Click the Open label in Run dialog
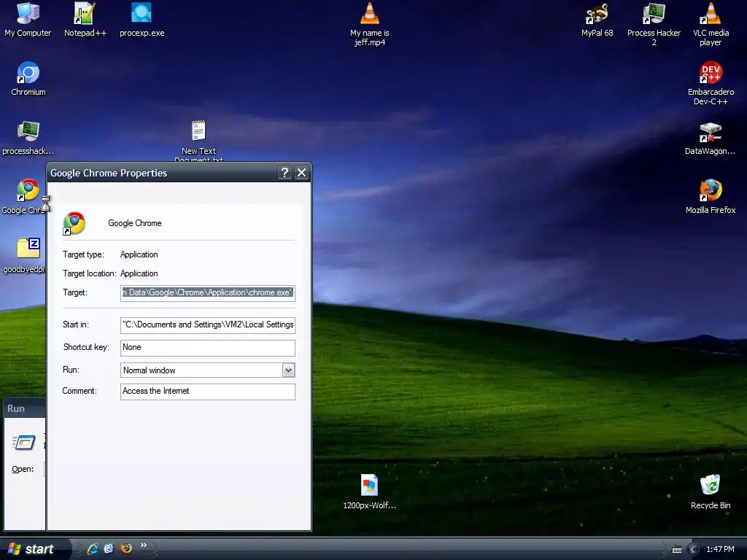This screenshot has height=560, width=747. [23, 469]
